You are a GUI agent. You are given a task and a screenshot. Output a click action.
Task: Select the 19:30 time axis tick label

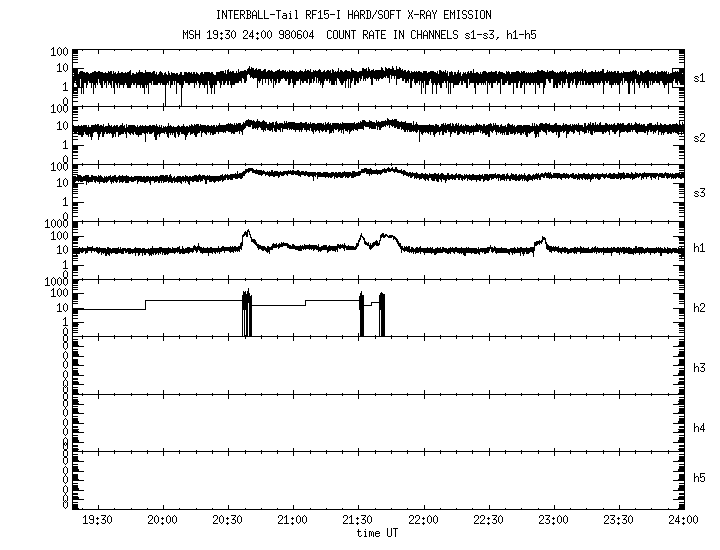97,519
